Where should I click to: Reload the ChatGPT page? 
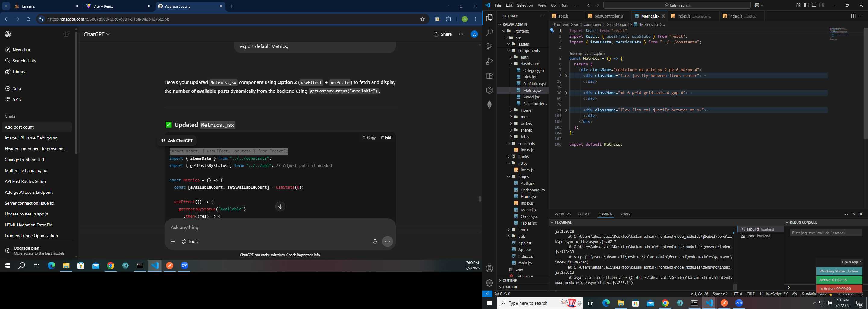click(29, 19)
